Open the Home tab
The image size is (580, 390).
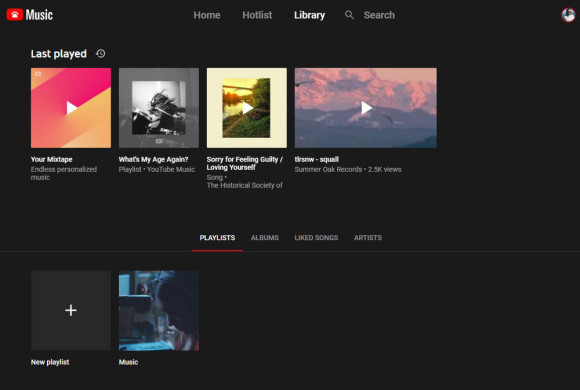(207, 15)
